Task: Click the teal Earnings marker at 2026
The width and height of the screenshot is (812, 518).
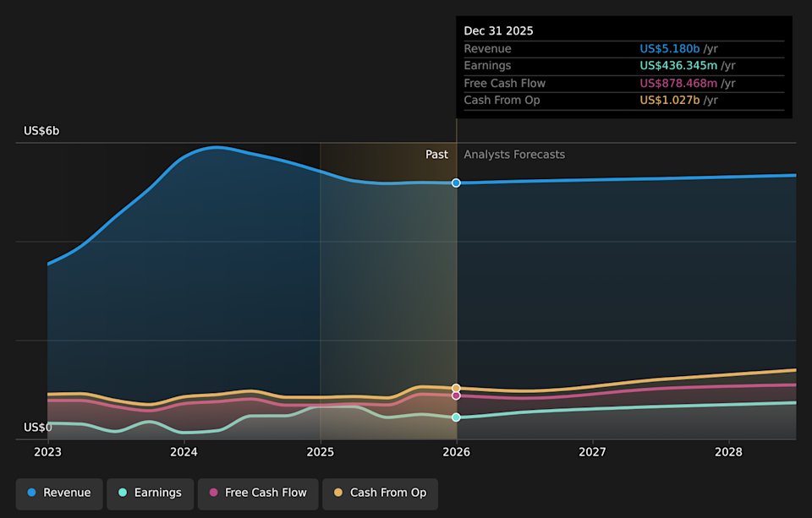Action: click(456, 417)
